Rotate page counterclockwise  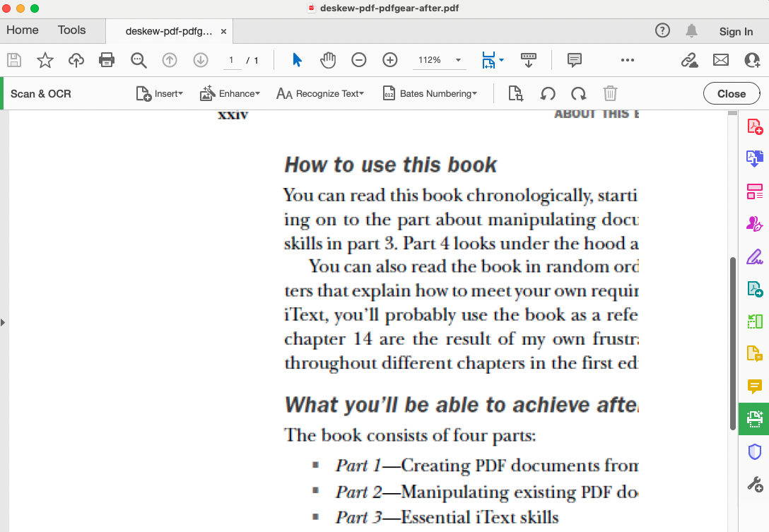click(x=548, y=93)
